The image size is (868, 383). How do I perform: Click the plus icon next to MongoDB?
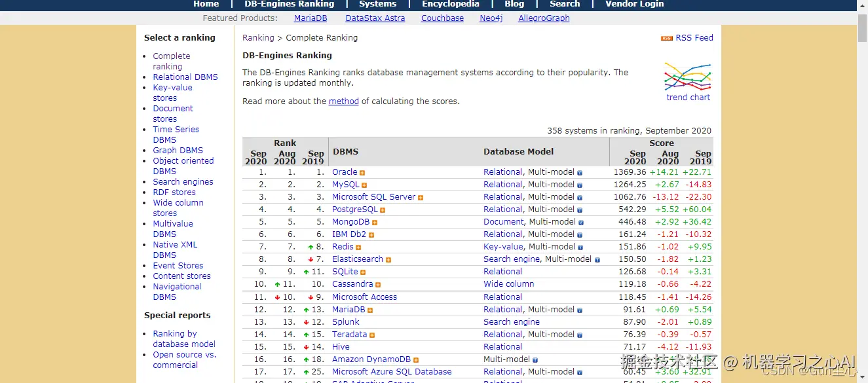(375, 223)
